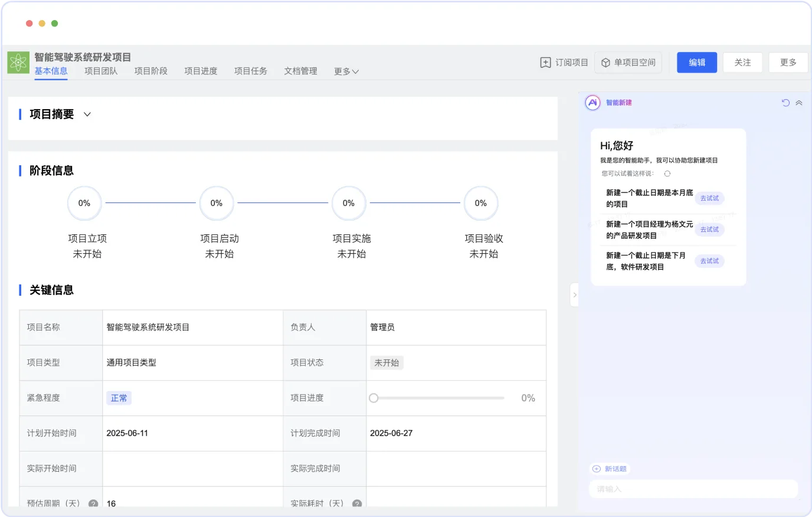Start a new topic with 新话题 plus icon
Viewport: 812px width, 517px height.
[596, 469]
